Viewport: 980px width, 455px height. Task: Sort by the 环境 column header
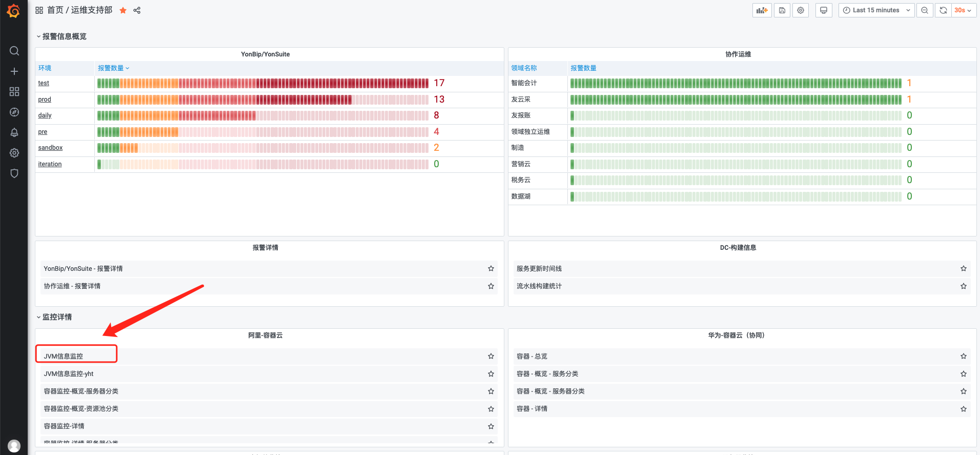[x=45, y=68]
